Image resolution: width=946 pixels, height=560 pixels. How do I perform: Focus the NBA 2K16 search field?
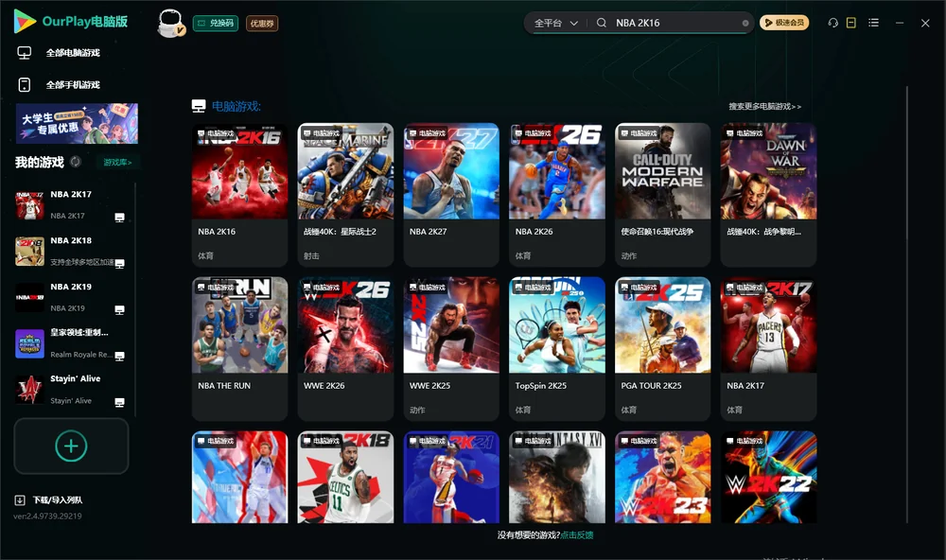point(675,23)
